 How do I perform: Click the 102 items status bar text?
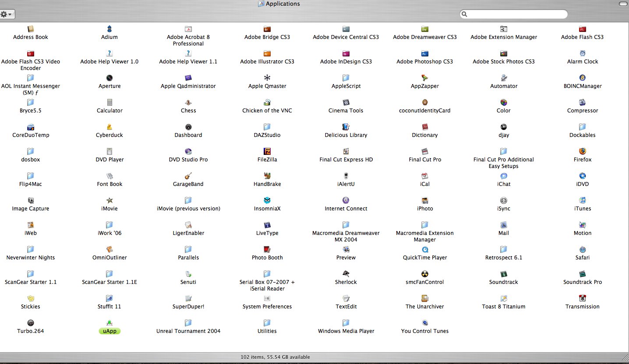point(276,357)
